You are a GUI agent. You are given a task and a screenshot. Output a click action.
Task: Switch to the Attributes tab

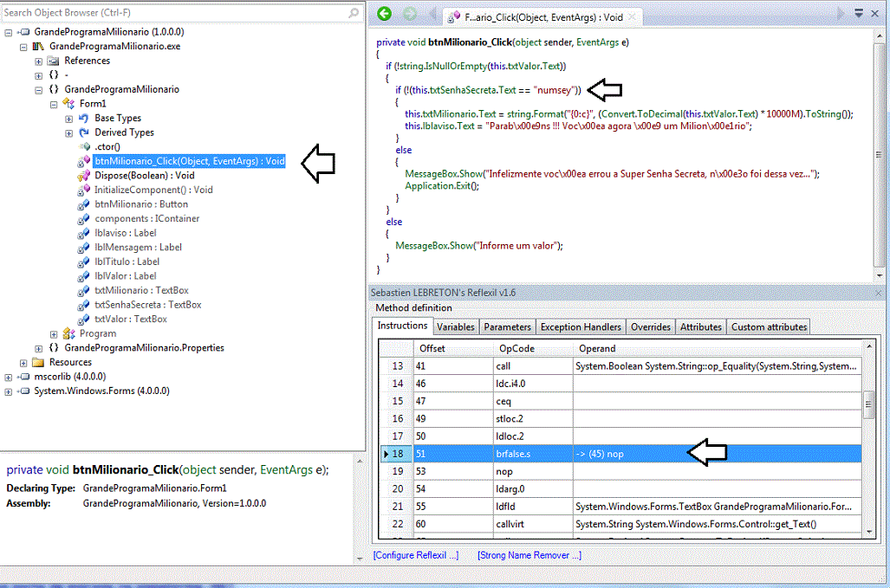click(701, 327)
